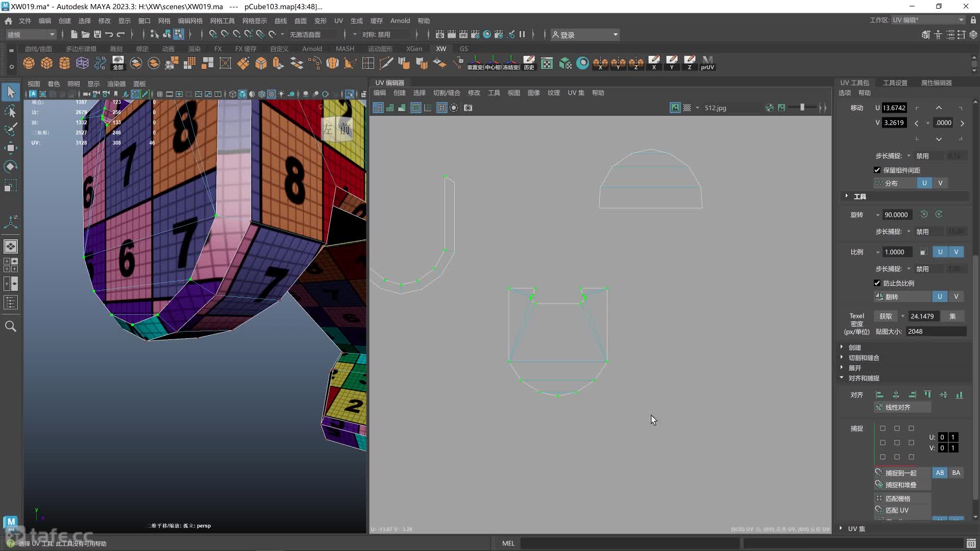Open the 建模 menu set dropdown
Screen dimensions: 980x551
tap(31, 35)
